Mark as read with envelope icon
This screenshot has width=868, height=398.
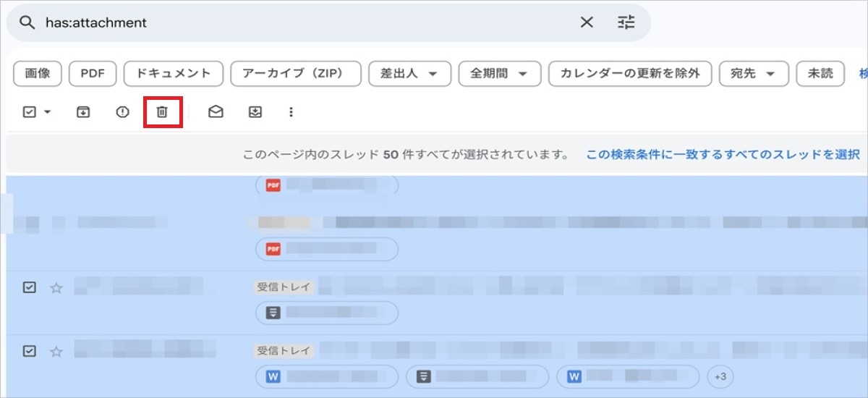[216, 112]
